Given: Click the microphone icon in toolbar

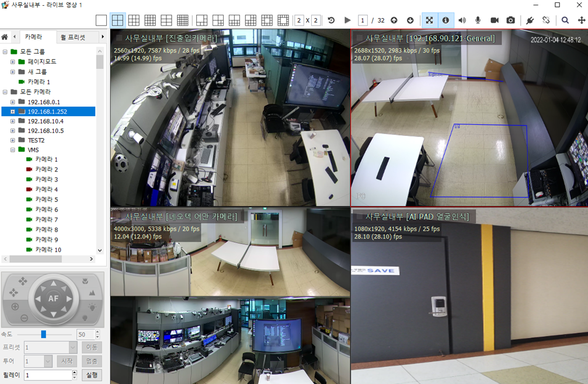Looking at the screenshot, I should tap(478, 20).
